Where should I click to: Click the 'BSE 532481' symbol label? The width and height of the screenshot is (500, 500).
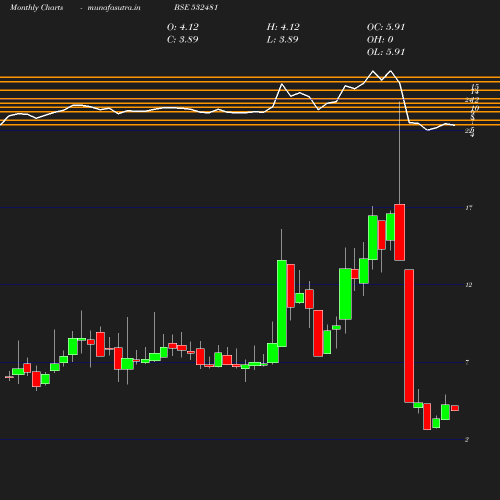click(196, 8)
